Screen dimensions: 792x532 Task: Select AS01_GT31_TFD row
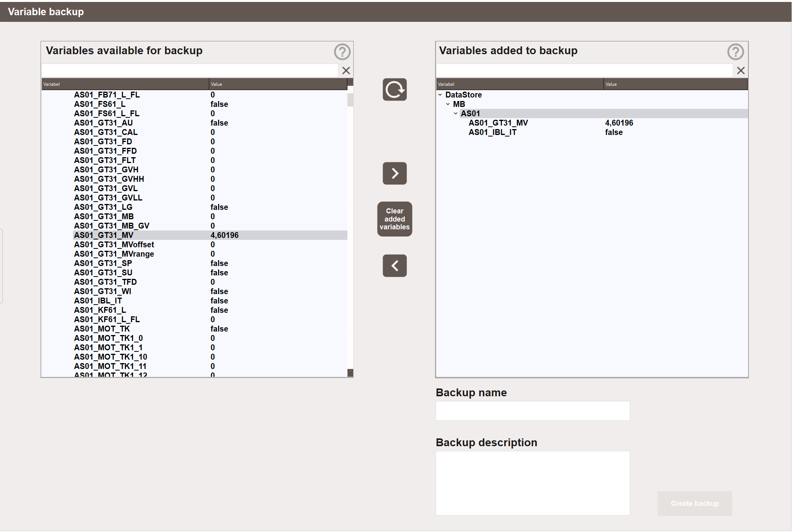coord(210,282)
